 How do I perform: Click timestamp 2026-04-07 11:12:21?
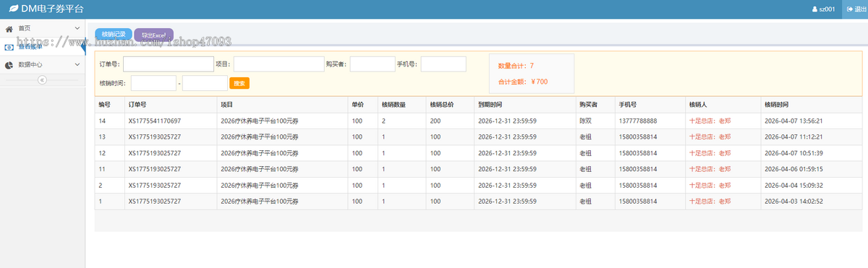[793, 137]
